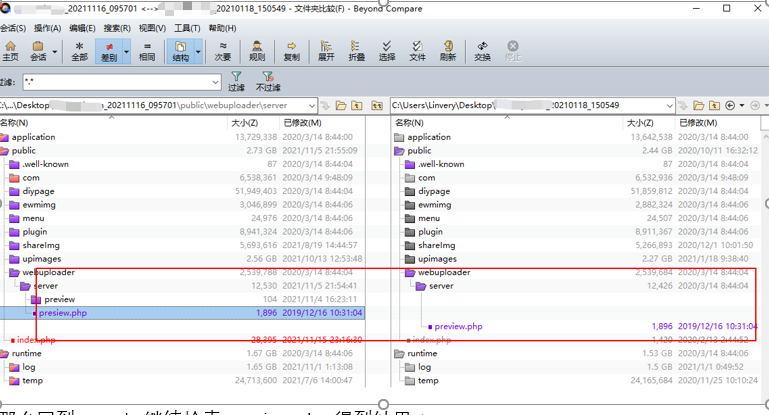The image size is (769, 415).
Task: Sort left pane by 大小(Z) column
Action: (245, 123)
